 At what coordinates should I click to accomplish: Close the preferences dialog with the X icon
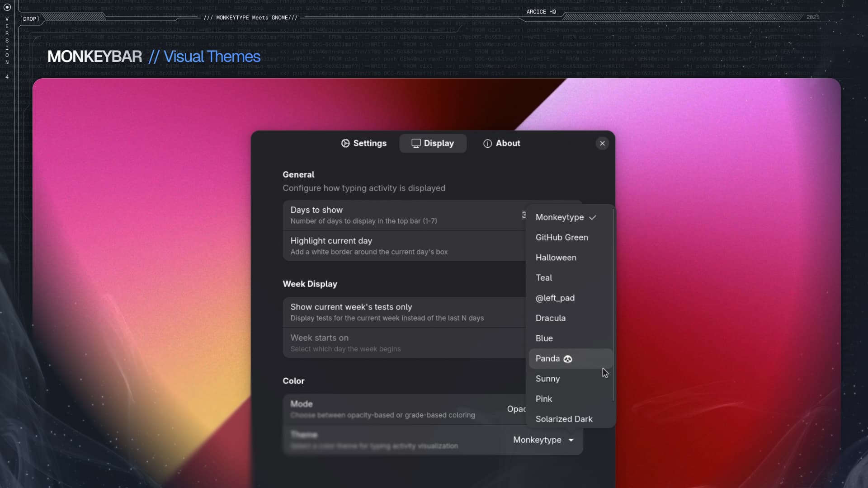point(602,143)
